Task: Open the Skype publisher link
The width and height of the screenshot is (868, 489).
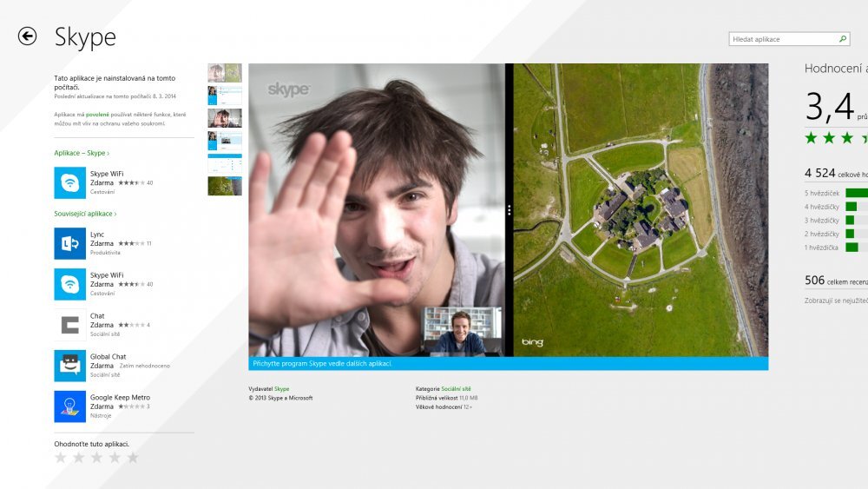Action: tap(282, 389)
